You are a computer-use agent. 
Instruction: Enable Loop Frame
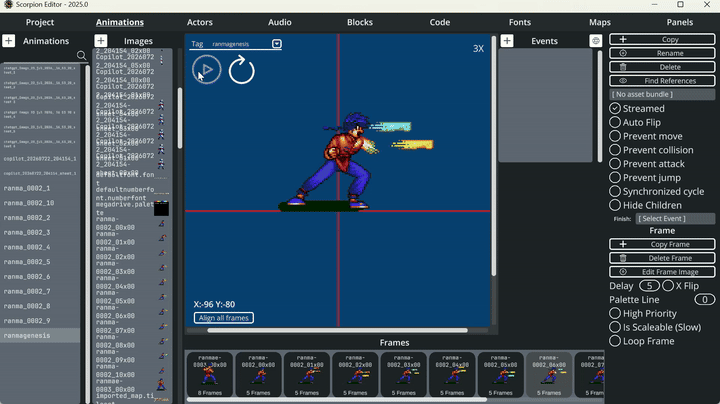[615, 341]
